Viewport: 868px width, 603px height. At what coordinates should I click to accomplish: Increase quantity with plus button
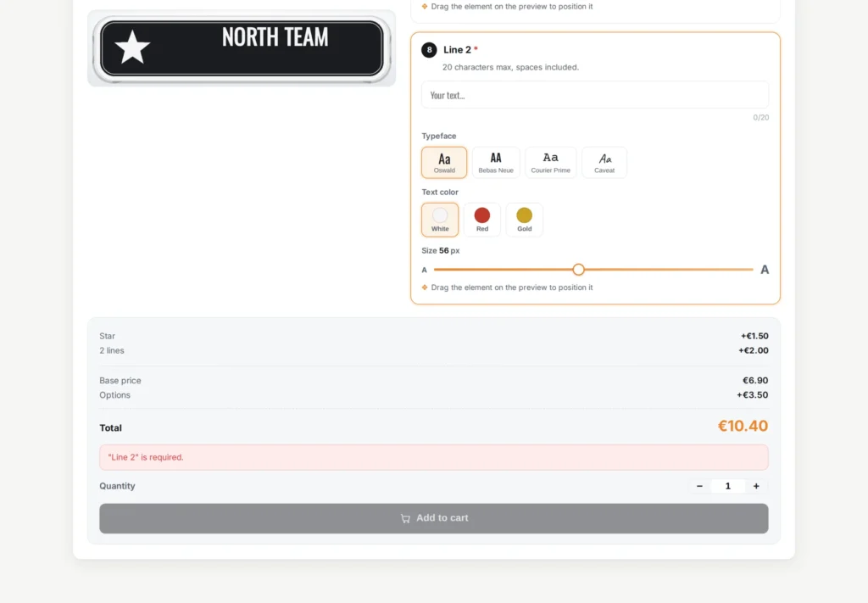(756, 486)
